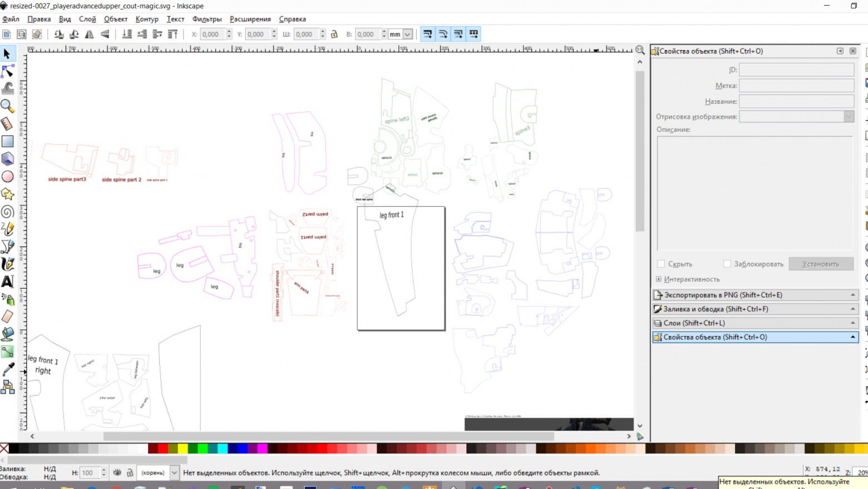
Task: Click the Flip horizontal toolbar icon
Action: (89, 34)
